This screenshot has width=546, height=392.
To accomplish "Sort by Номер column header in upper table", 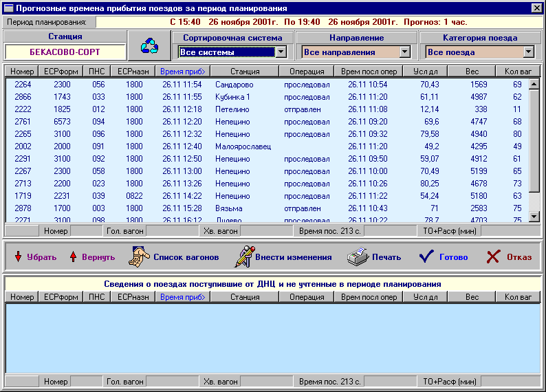I will (22, 72).
